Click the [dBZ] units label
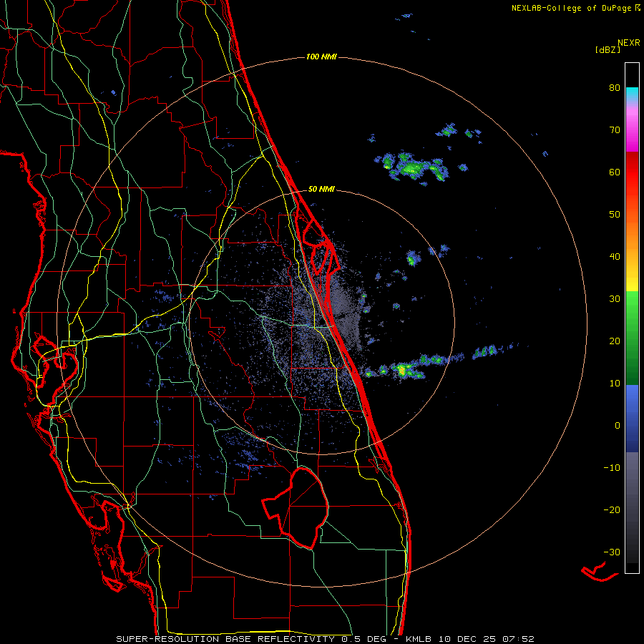The height and width of the screenshot is (644, 644). point(608,49)
